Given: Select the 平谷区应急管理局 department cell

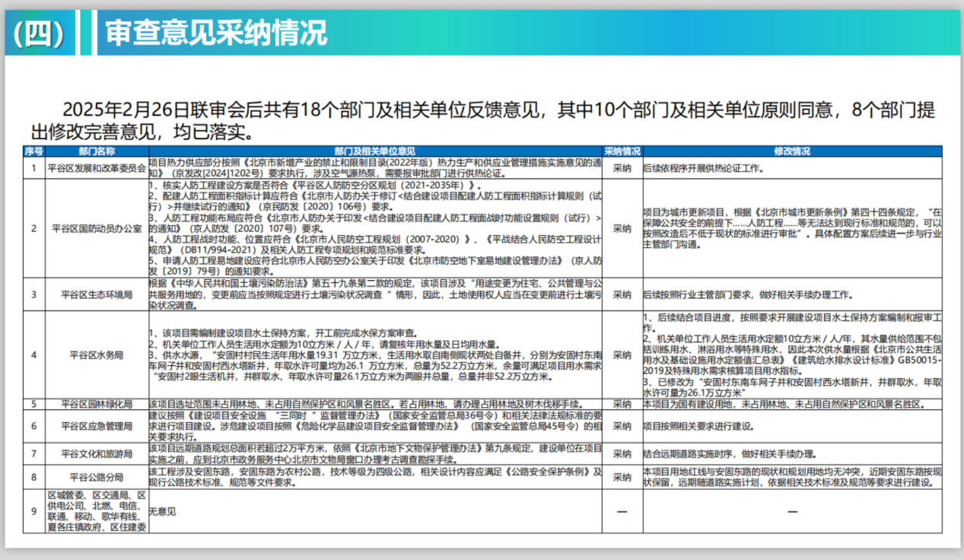Looking at the screenshot, I should [96, 426].
